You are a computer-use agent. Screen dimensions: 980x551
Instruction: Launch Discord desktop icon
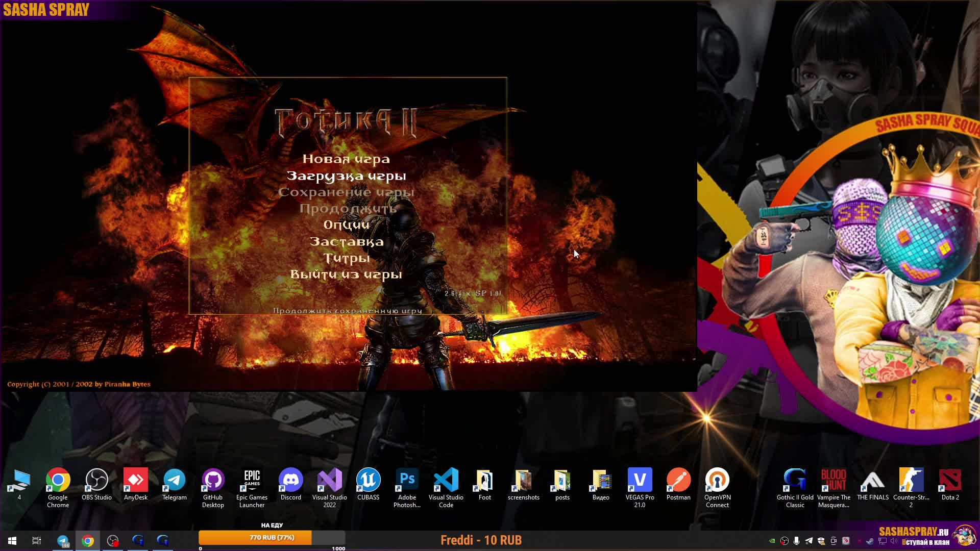coord(290,481)
